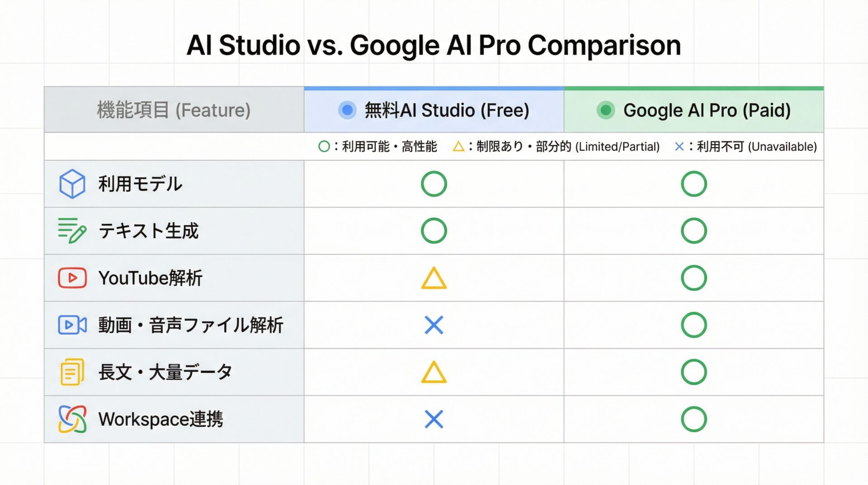Click the multicolor Workspace連携 icon
The image size is (868, 485).
click(72, 419)
